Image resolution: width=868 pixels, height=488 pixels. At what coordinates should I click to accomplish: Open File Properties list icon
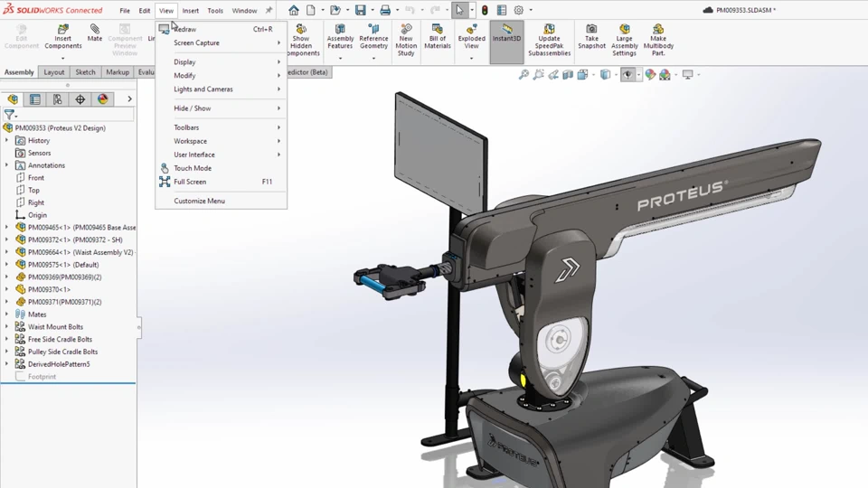coord(502,10)
